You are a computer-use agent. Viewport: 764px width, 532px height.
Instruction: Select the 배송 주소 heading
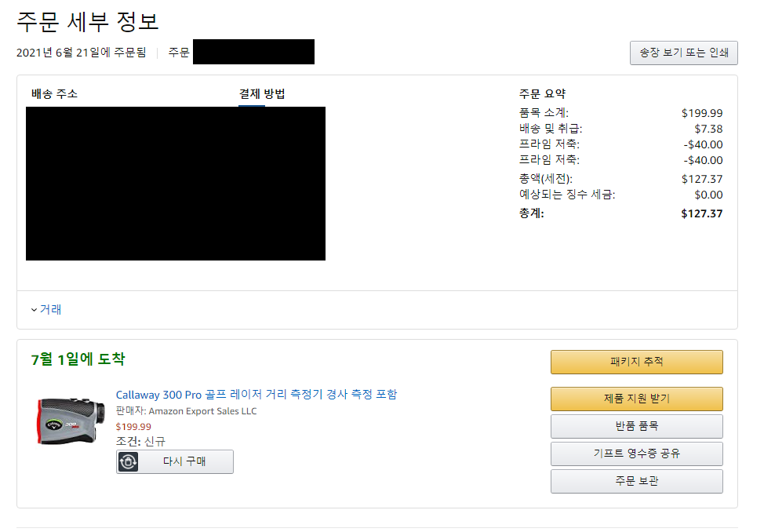point(54,94)
